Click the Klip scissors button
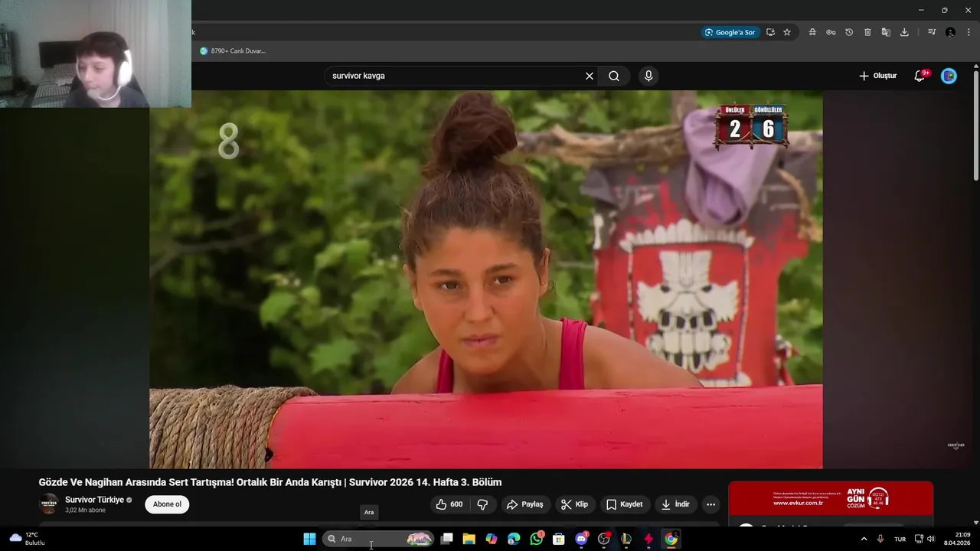Image resolution: width=980 pixels, height=551 pixels. 574,504
